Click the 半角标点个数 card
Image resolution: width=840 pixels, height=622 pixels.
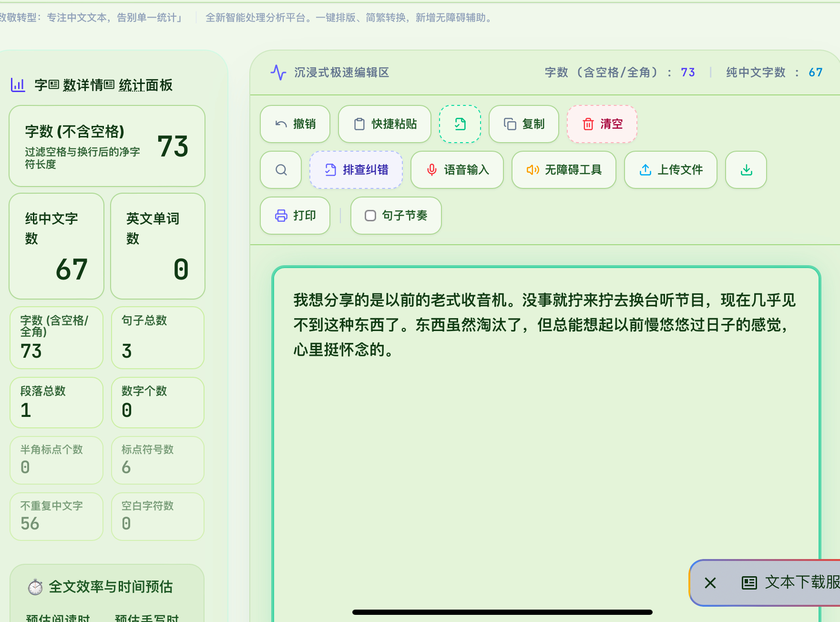tap(56, 460)
